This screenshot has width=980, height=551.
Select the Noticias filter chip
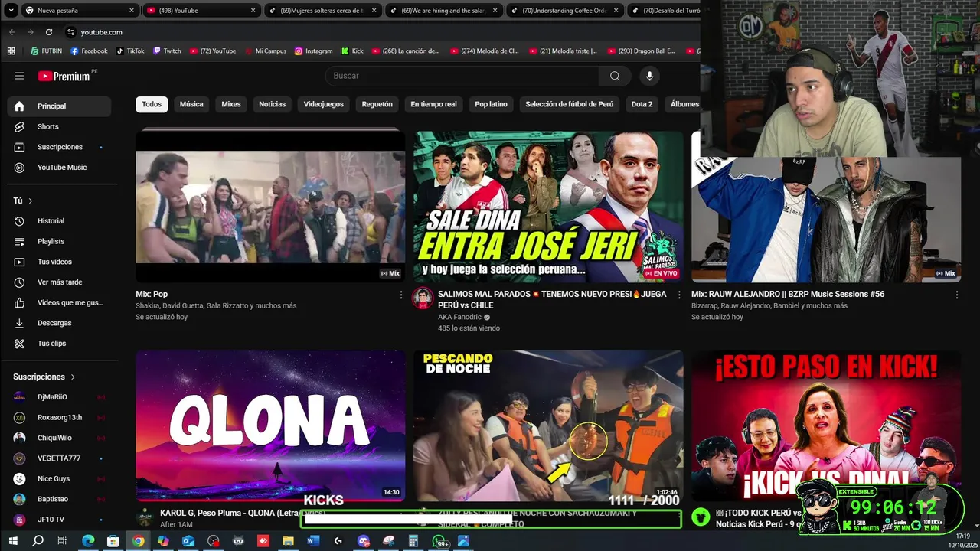272,104
